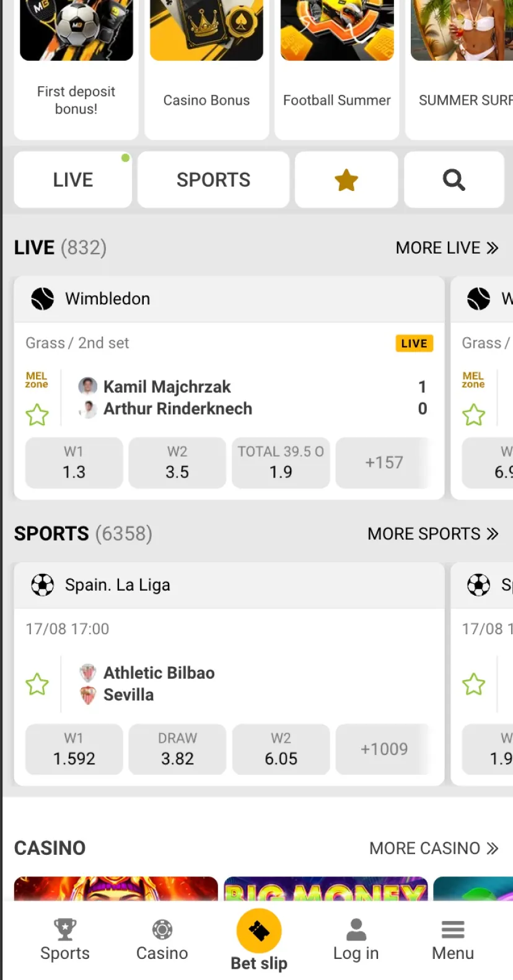Image resolution: width=513 pixels, height=980 pixels.
Task: Switch to the SPORTS tab
Action: [x=213, y=180]
